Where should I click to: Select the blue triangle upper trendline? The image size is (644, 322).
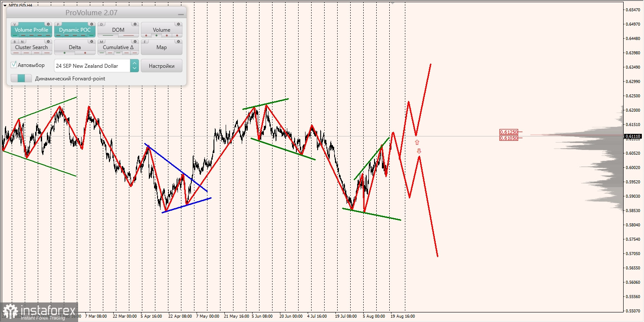pyautogui.click(x=176, y=167)
